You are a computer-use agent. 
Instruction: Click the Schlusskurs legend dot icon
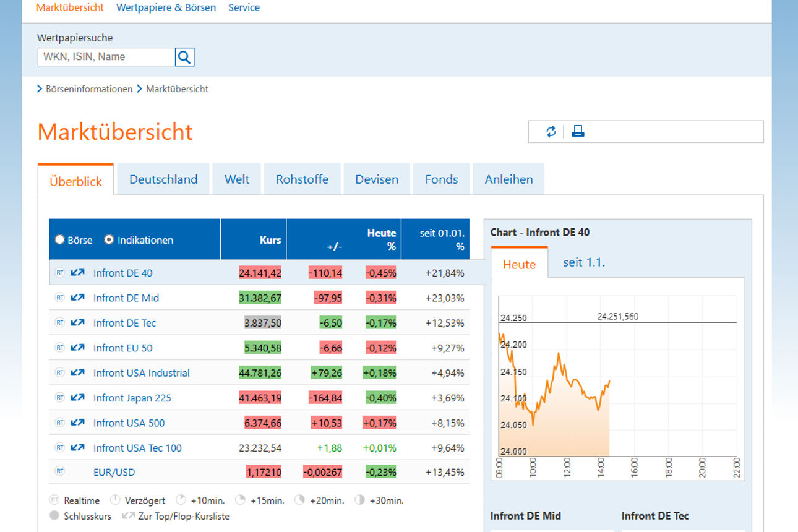(x=54, y=515)
